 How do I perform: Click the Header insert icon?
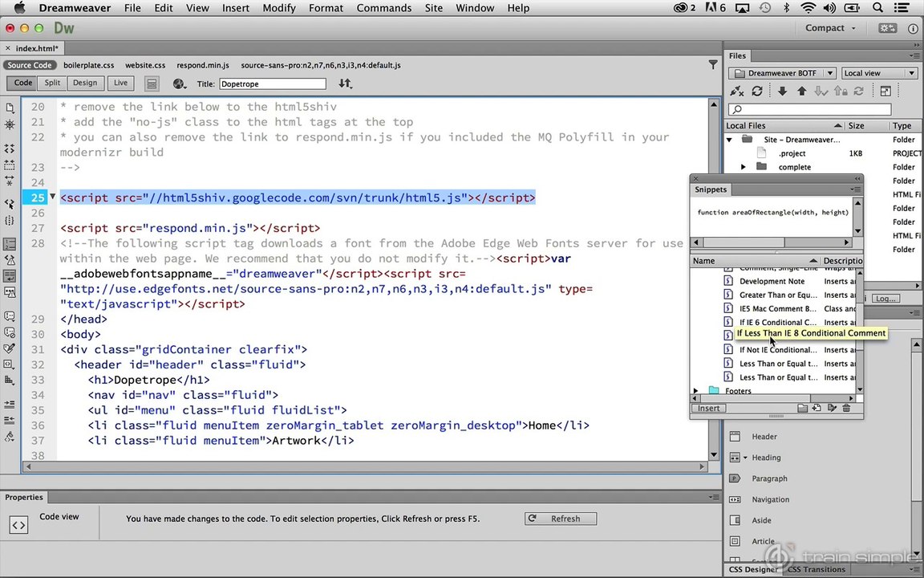tap(735, 437)
